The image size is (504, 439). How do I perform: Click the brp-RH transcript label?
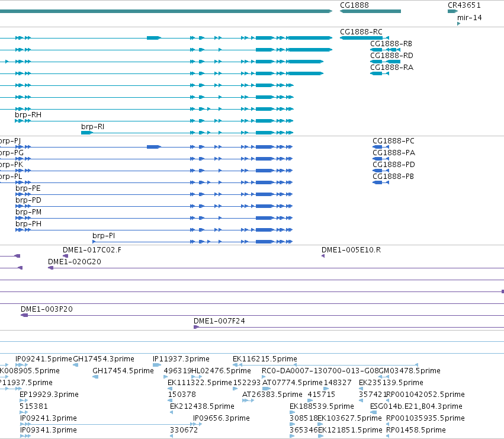click(x=28, y=115)
